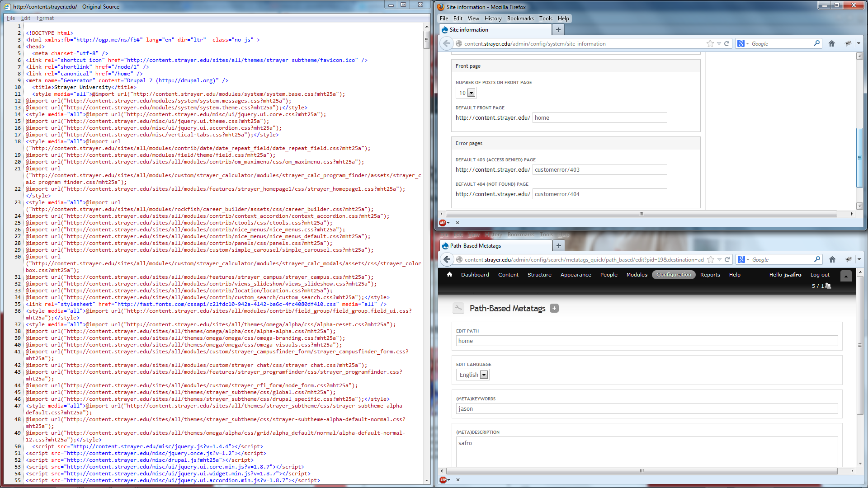Open the Dashboard admin menu link
The width and height of the screenshot is (868, 488).
coord(475,275)
